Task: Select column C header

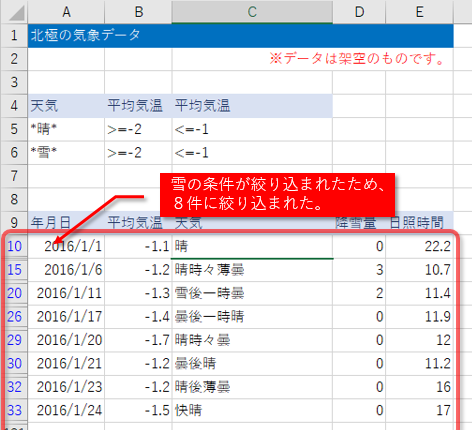Action: click(252, 12)
